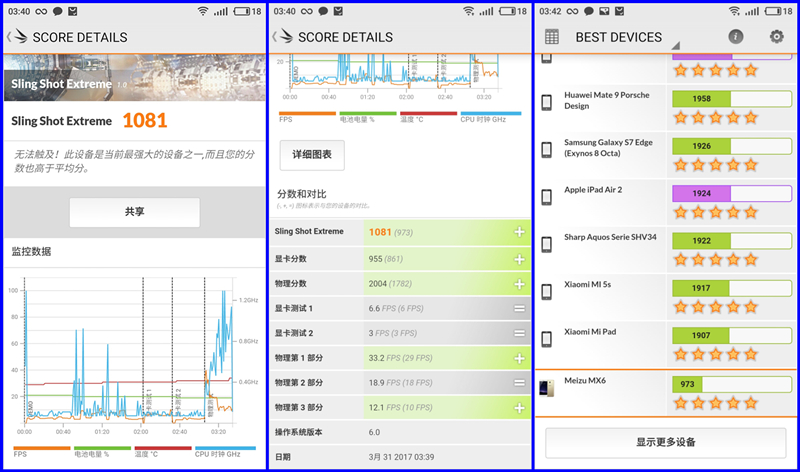Tap the 显示更多设备 show more devices button

coord(665,442)
